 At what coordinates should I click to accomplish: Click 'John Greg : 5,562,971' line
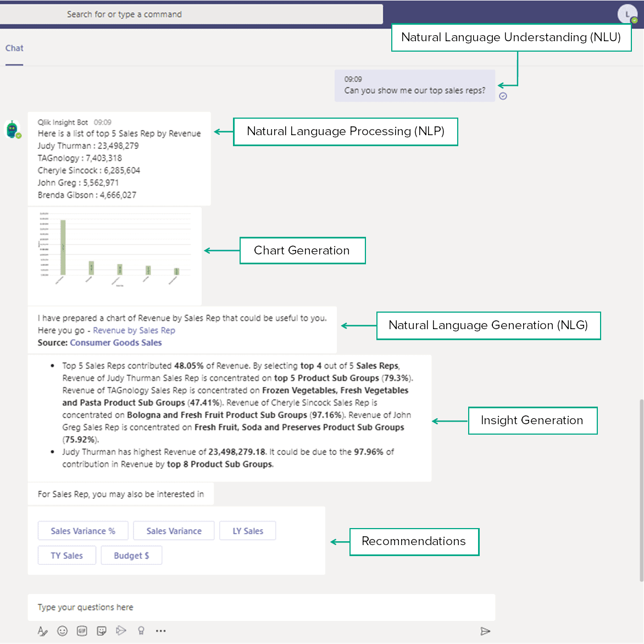pyautogui.click(x=78, y=183)
